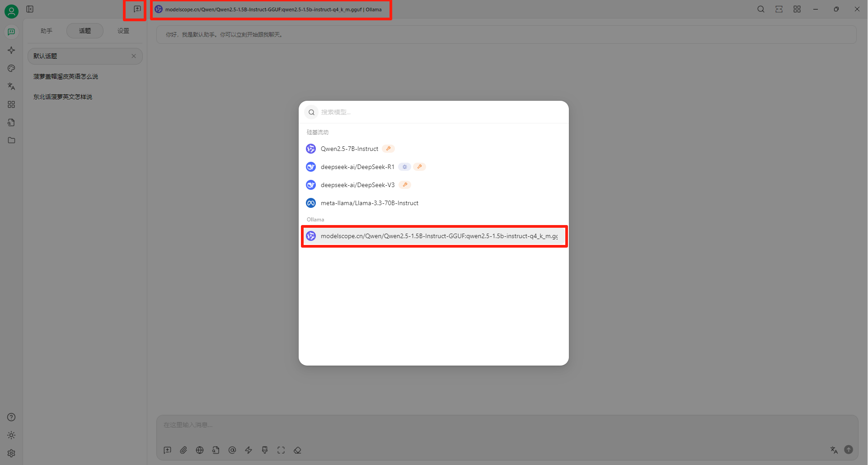Pick meta-llama/Llama-3.3-70B-Instruct model

click(x=369, y=203)
